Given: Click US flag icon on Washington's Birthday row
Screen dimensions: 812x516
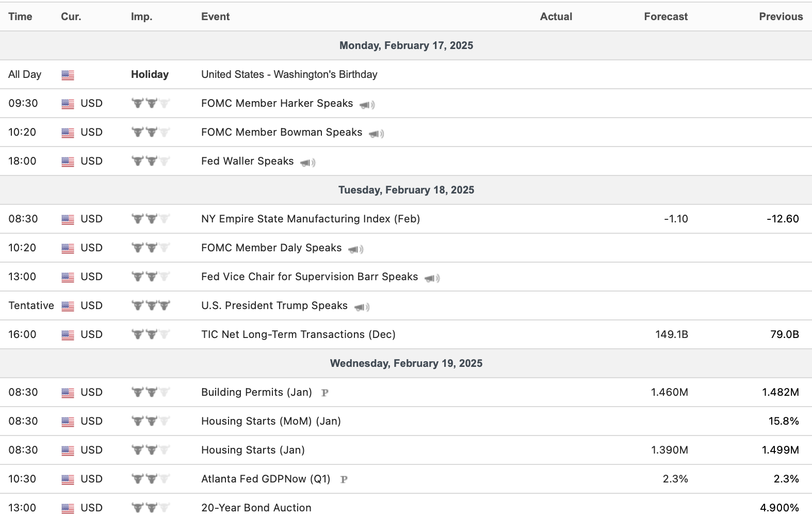Looking at the screenshot, I should pos(68,75).
